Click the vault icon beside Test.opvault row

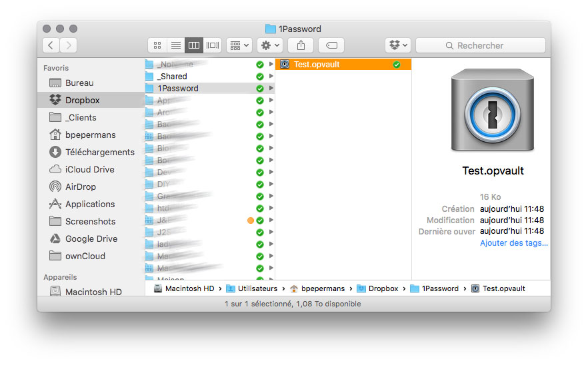coord(285,64)
